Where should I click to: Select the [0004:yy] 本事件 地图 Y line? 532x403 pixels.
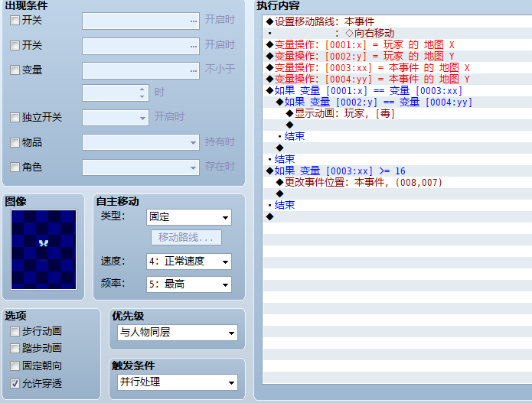(397, 80)
